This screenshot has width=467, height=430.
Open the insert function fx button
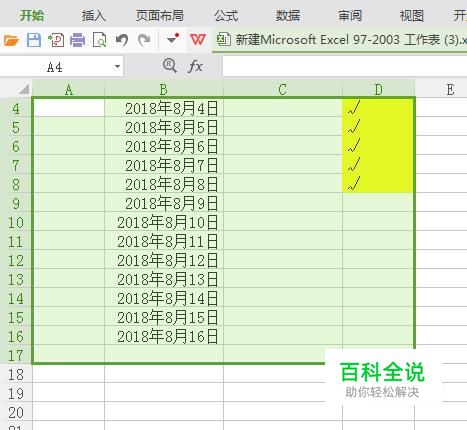195,66
